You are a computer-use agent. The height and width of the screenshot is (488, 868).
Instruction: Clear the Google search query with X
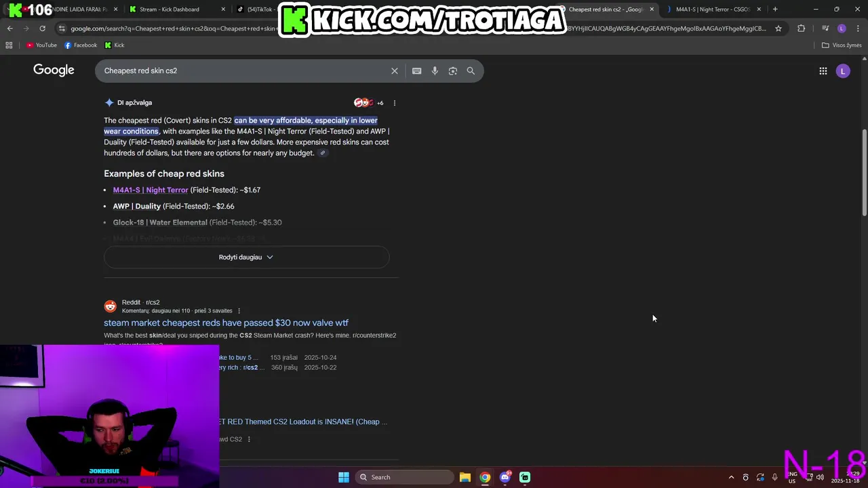(x=394, y=70)
